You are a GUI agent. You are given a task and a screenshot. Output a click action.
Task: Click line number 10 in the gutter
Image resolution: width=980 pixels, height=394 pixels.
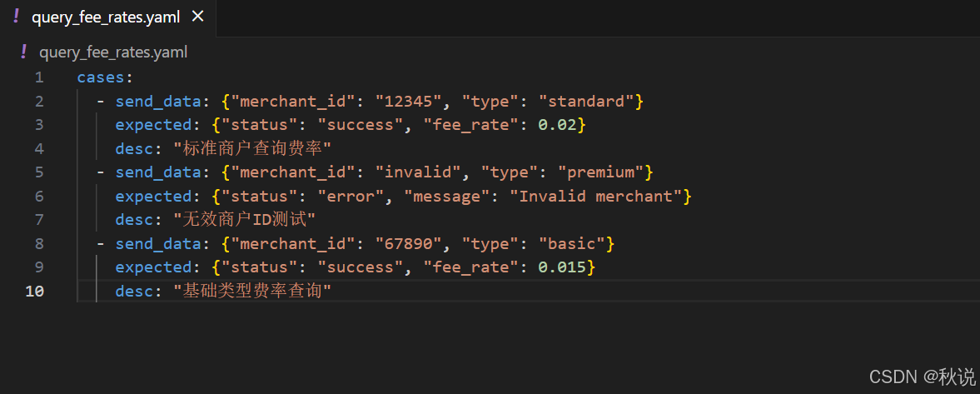[34, 291]
